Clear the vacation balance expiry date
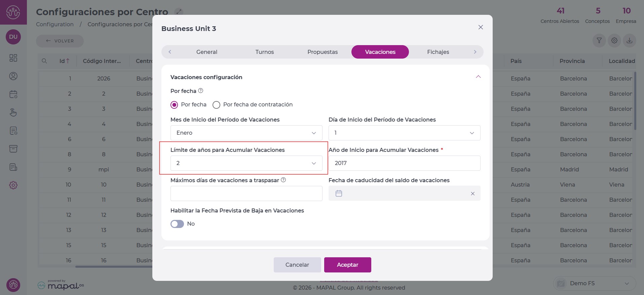Viewport: 644px width, 295px height. [x=472, y=194]
